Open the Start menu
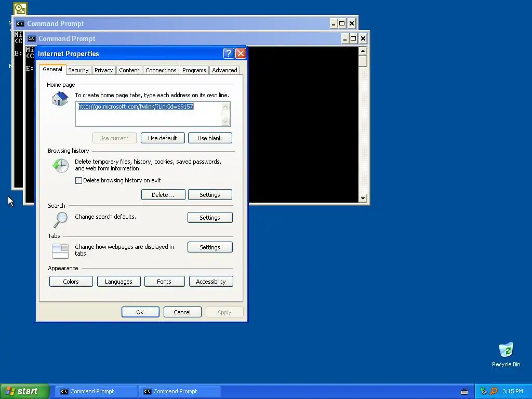This screenshot has width=532, height=399. click(x=24, y=391)
